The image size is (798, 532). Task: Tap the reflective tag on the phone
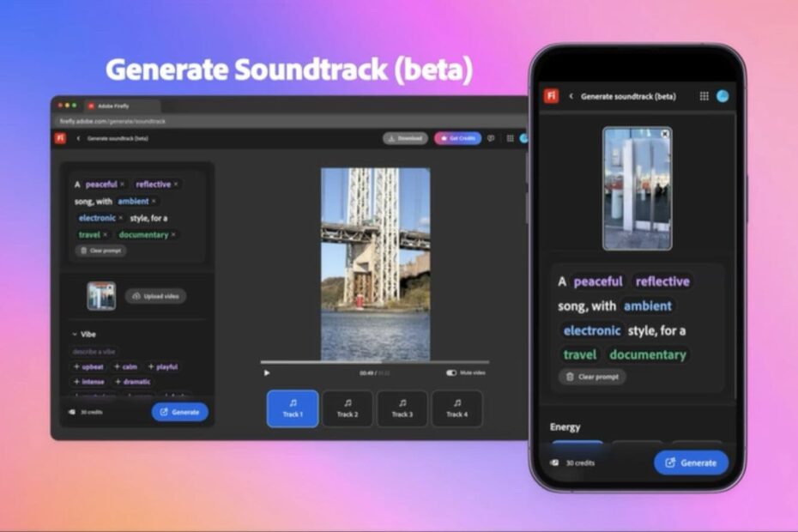point(662,281)
